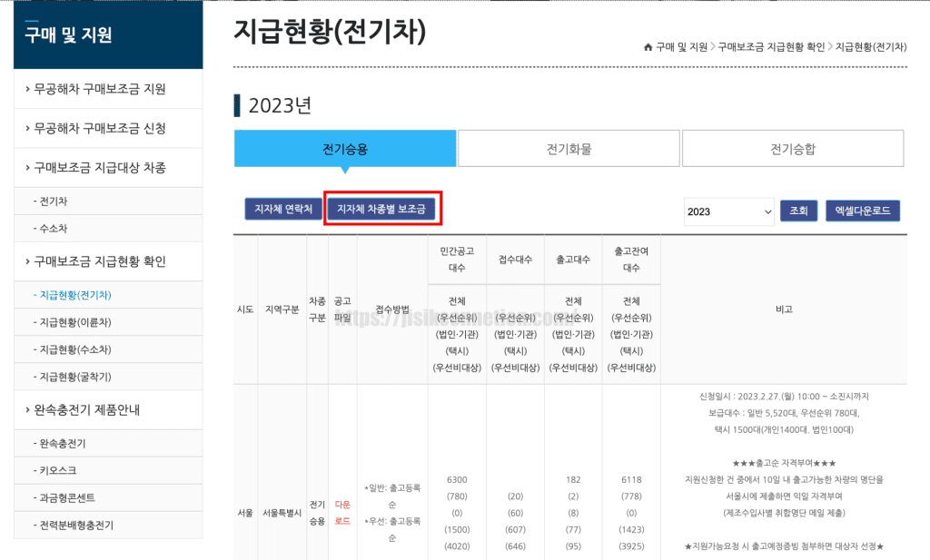Click value 6300 in 서울 row
The image size is (930, 560).
(x=457, y=479)
